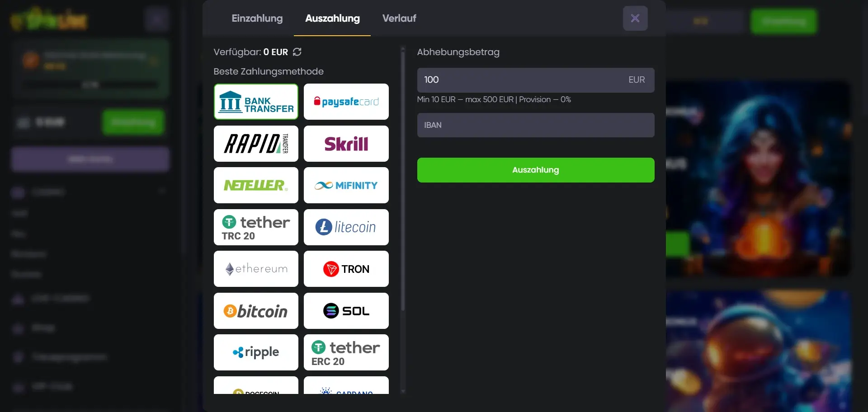Select the Neteller payment tile
The height and width of the screenshot is (412, 868).
256,185
